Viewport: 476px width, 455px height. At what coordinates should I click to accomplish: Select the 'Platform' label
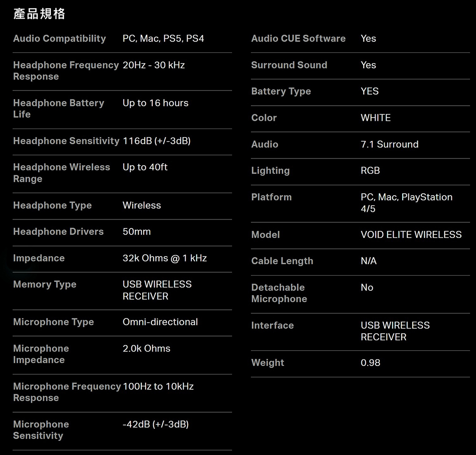pos(271,198)
